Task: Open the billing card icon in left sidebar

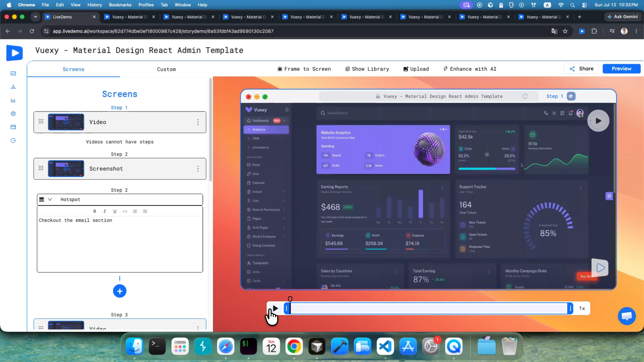Action: [13, 127]
